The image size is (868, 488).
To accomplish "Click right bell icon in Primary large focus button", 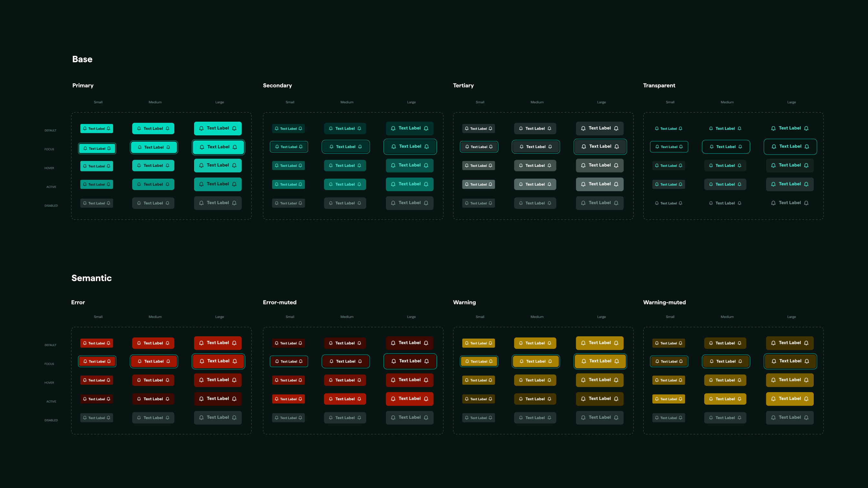I will (235, 147).
